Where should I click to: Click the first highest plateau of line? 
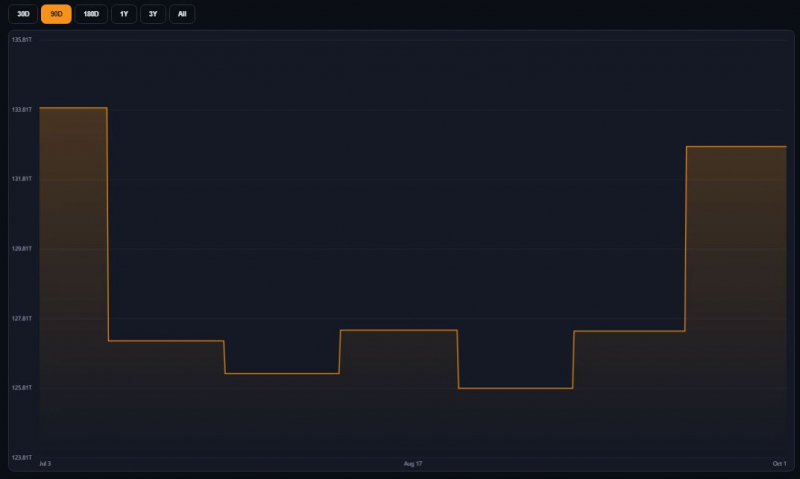73,108
